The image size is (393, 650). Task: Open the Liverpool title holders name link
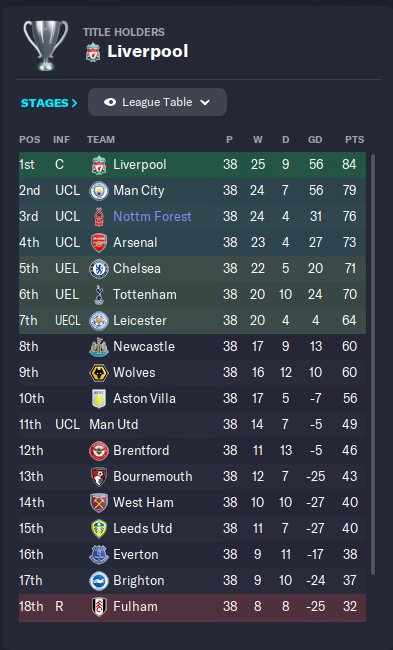pos(148,51)
